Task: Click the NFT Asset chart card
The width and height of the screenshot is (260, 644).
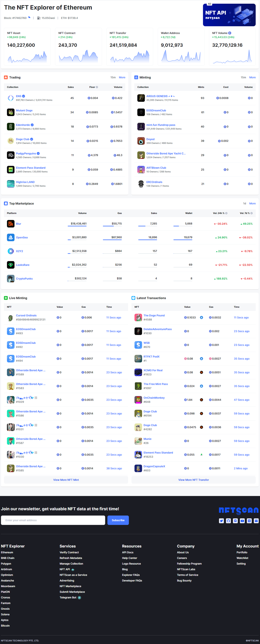Action: coord(27,46)
